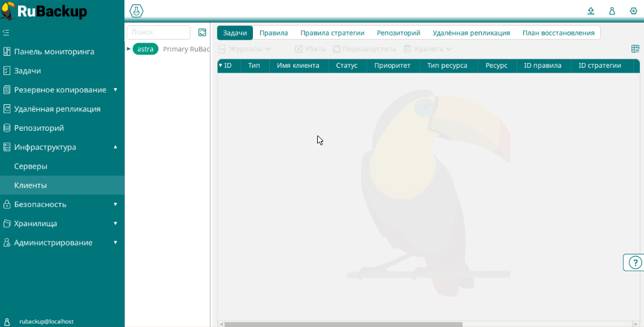
Task: Click the help question mark button
Action: click(x=635, y=262)
